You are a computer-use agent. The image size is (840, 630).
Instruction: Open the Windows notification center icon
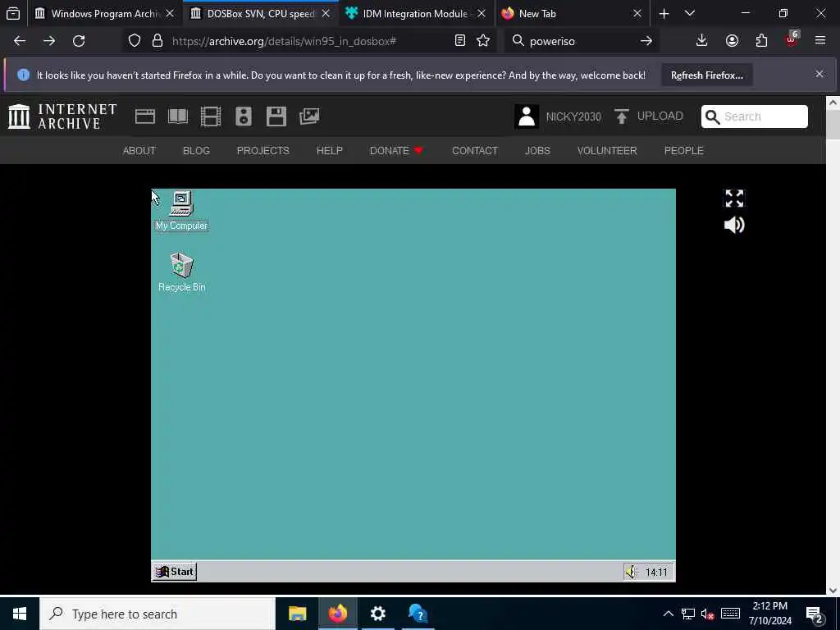click(815, 614)
